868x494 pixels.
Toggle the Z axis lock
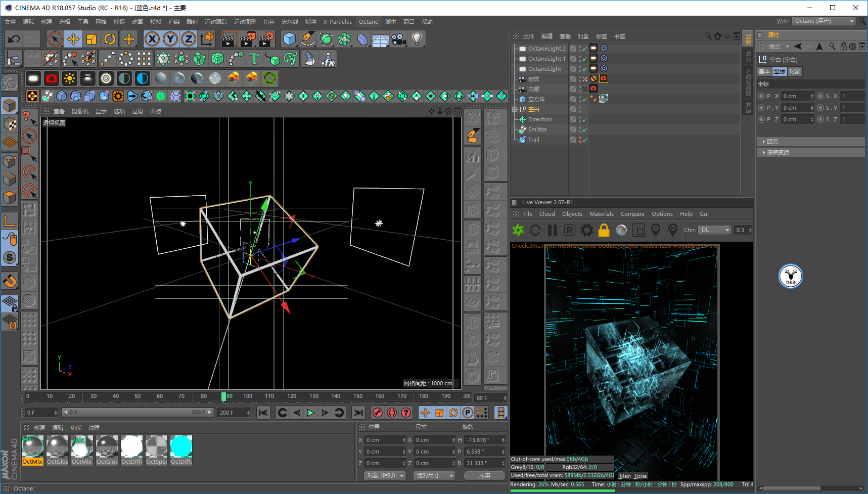click(x=189, y=39)
